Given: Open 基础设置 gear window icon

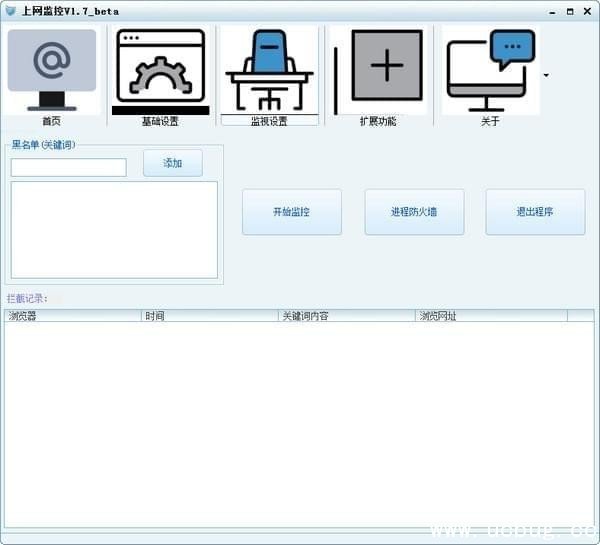Looking at the screenshot, I should (x=160, y=72).
